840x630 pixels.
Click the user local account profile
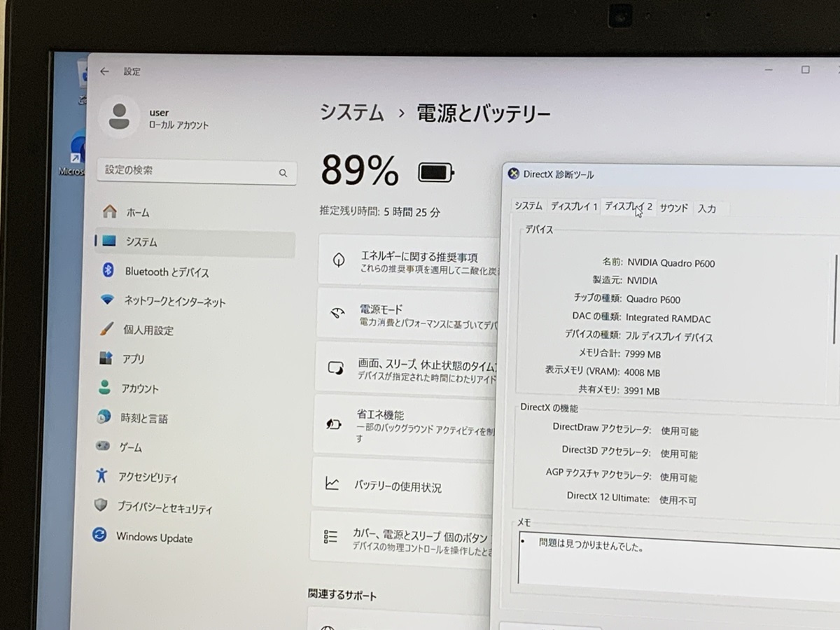[x=160, y=118]
